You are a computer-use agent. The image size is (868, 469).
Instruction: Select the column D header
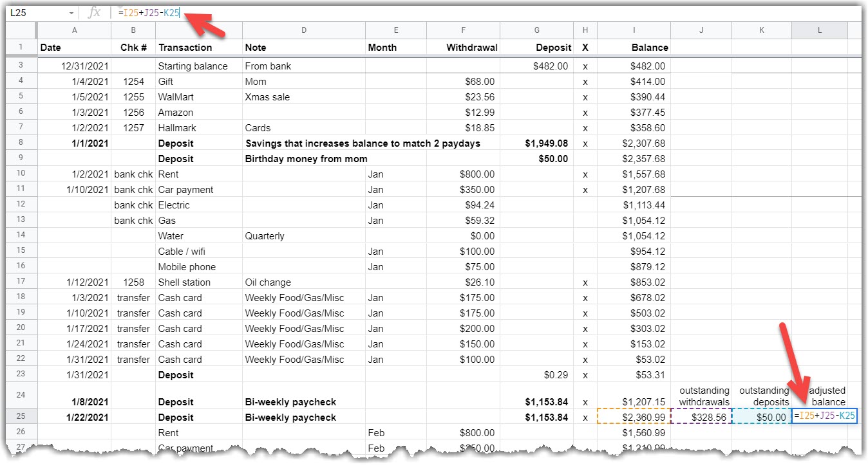303,30
